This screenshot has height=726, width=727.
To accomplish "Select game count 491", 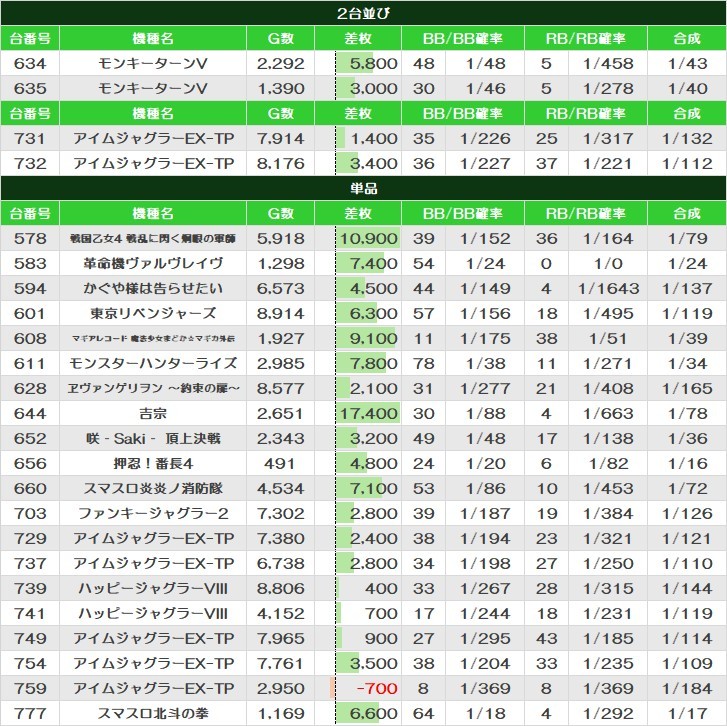I will click(280, 464).
